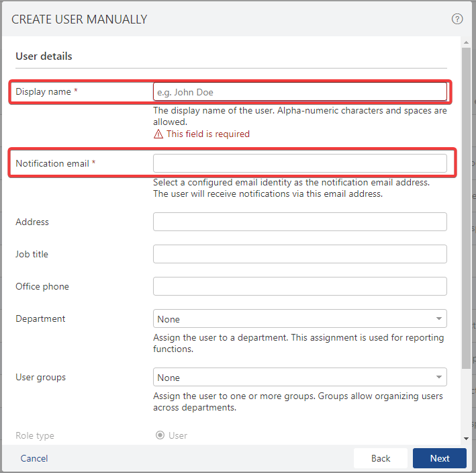Focus the Display name input field

[299, 91]
